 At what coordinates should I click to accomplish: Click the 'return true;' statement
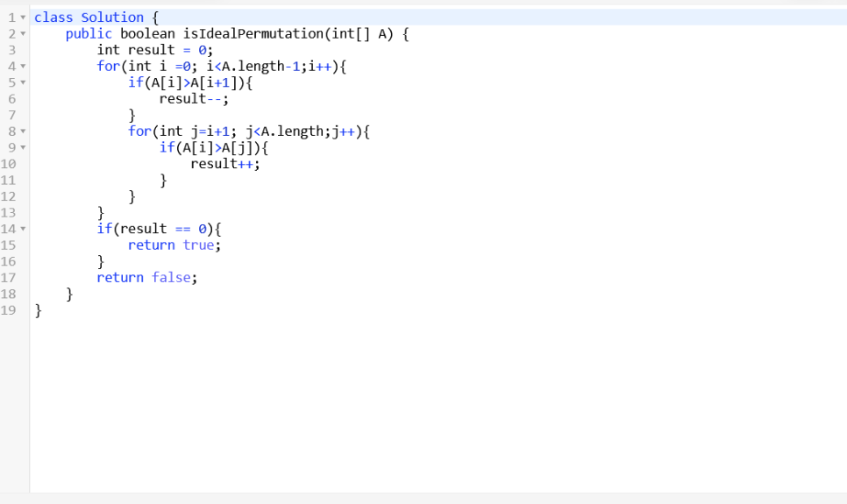(174, 245)
